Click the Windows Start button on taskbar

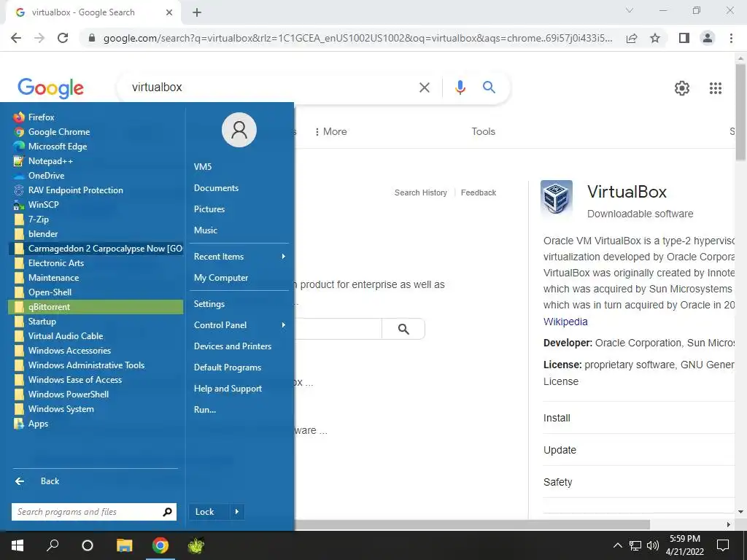[18, 545]
